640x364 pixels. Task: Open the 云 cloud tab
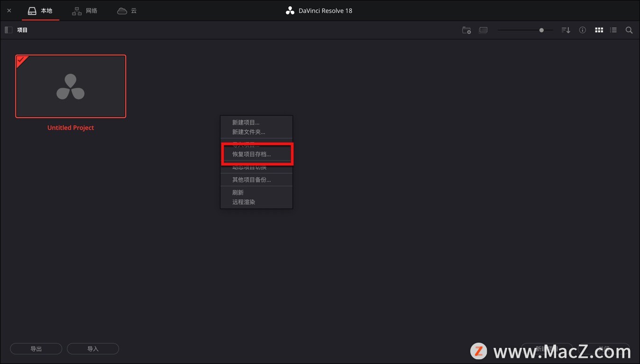point(127,10)
